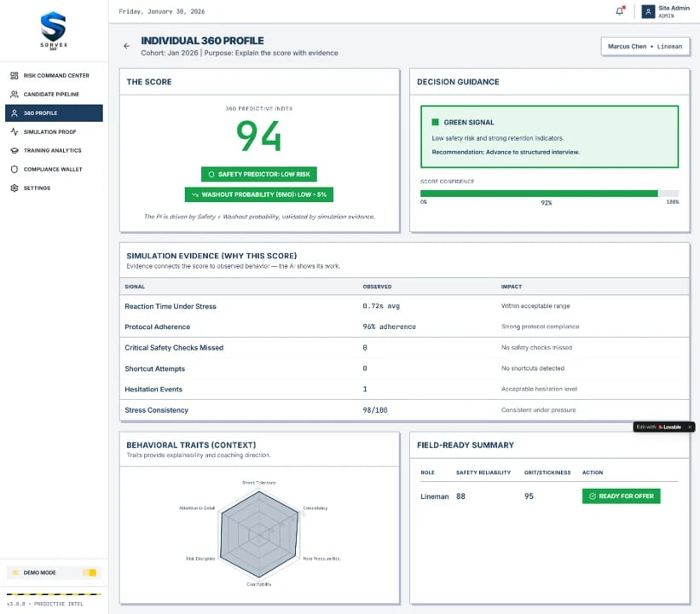Screen dimensions: 700x614
Task: Open the Simulation Proof section
Action: (51, 132)
